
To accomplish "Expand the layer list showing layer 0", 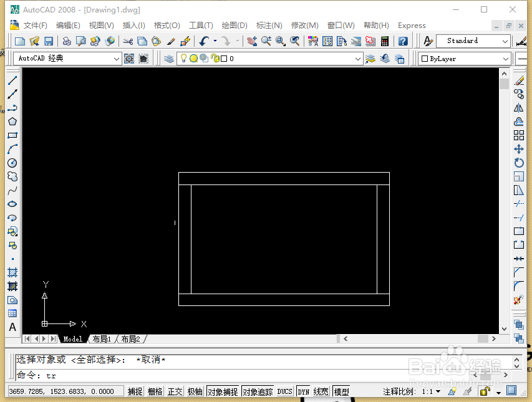I will pos(359,58).
